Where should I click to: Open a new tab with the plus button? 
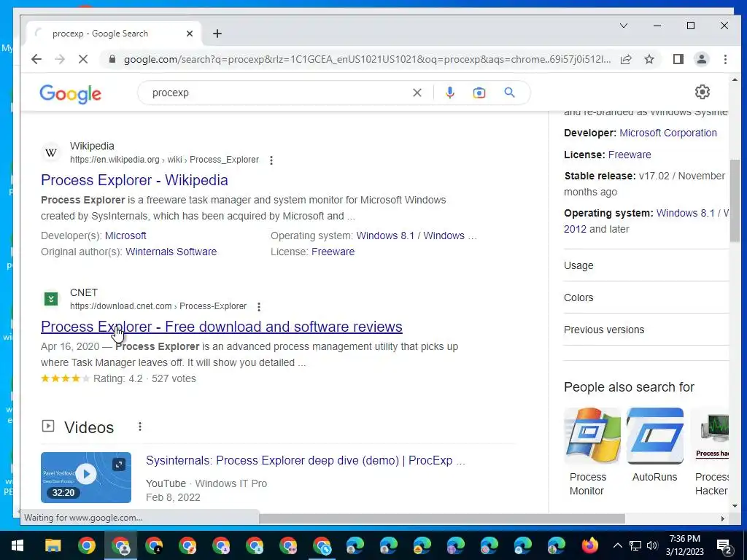pyautogui.click(x=217, y=34)
